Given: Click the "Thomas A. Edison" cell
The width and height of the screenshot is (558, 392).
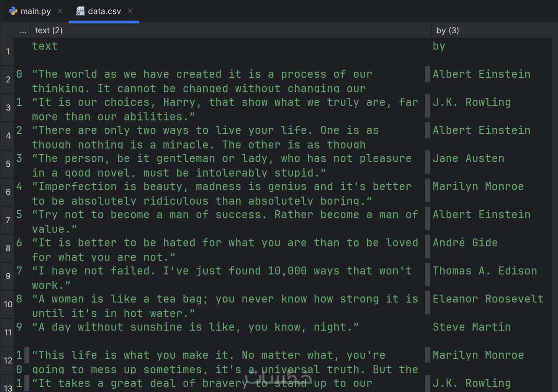Looking at the screenshot, I should click(485, 271).
